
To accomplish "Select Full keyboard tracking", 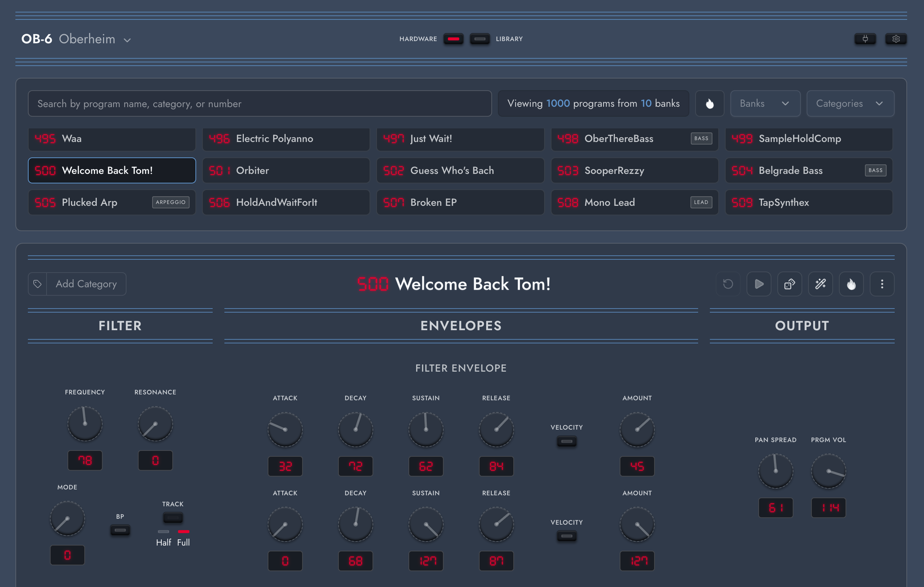I will tap(183, 538).
